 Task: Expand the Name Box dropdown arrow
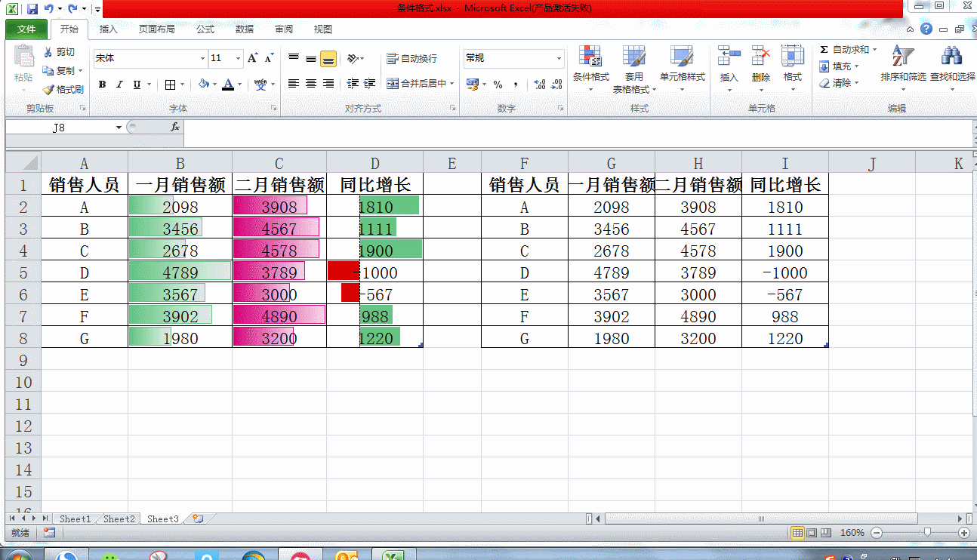pyautogui.click(x=119, y=128)
